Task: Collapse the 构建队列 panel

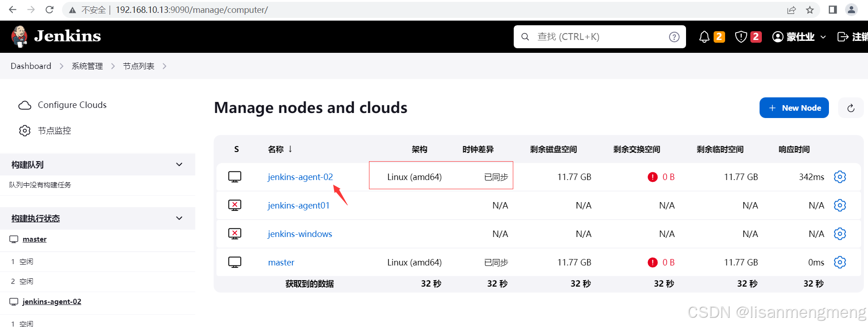Action: (179, 164)
